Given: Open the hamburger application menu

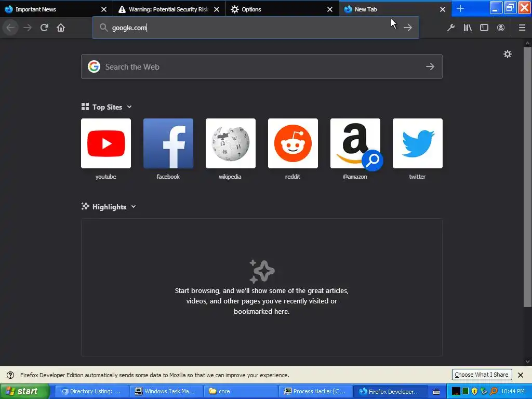Looking at the screenshot, I should point(522,28).
